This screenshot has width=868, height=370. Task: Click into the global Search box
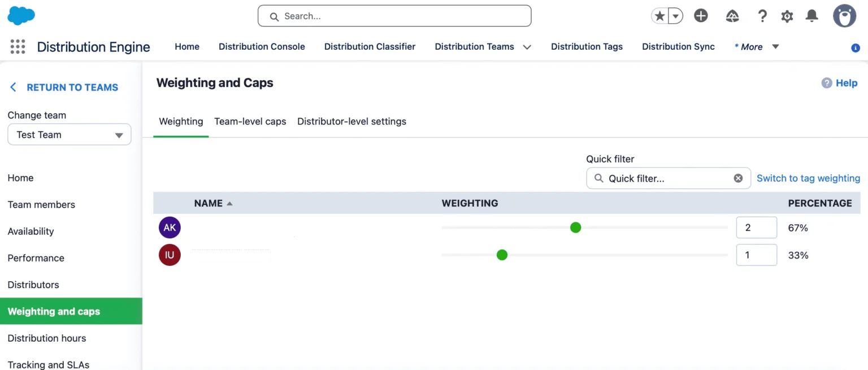(394, 16)
